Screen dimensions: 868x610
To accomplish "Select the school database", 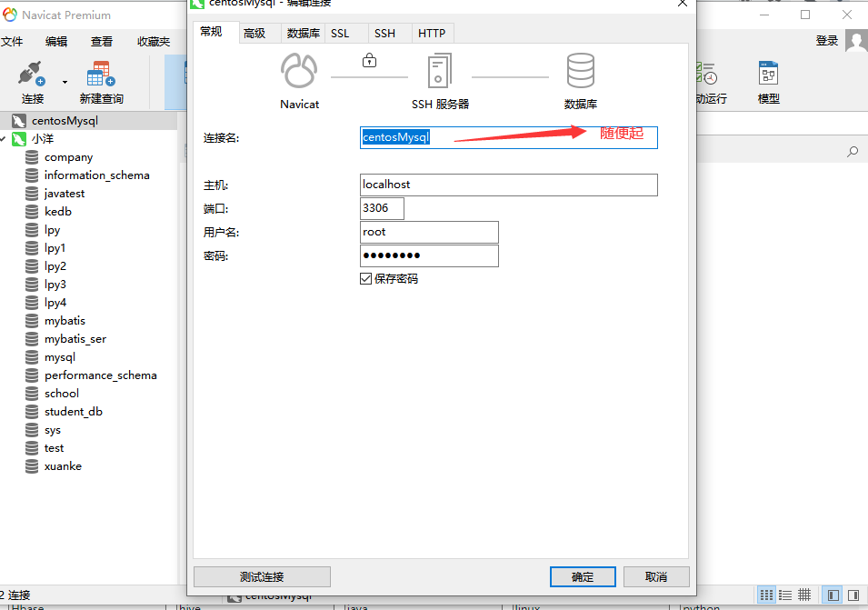I will tap(62, 394).
